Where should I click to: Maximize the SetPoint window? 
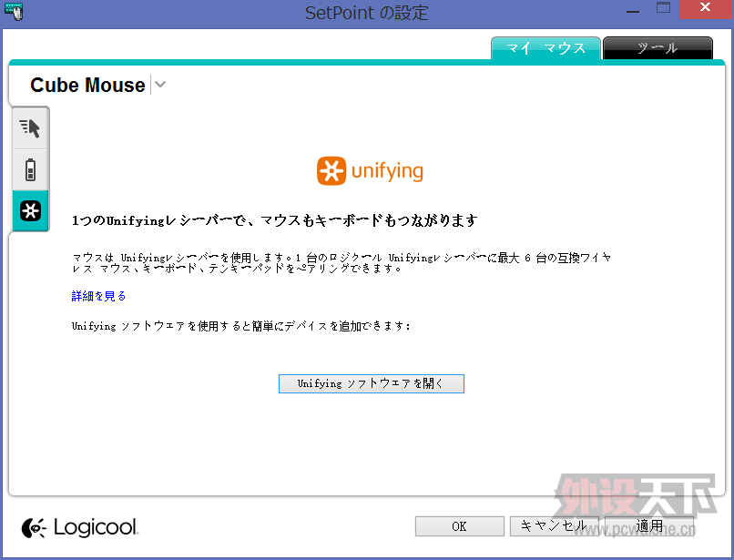pos(663,8)
